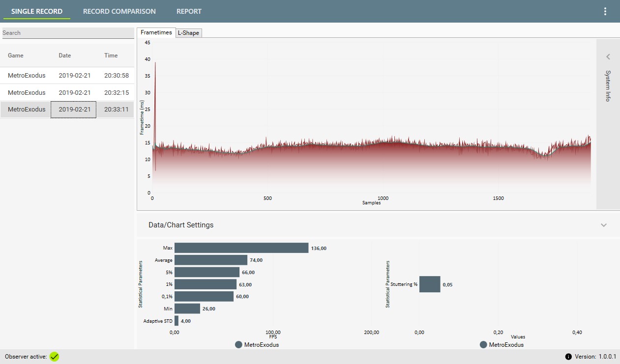Select the Single Record tab
The image size is (620, 364).
coord(37,11)
